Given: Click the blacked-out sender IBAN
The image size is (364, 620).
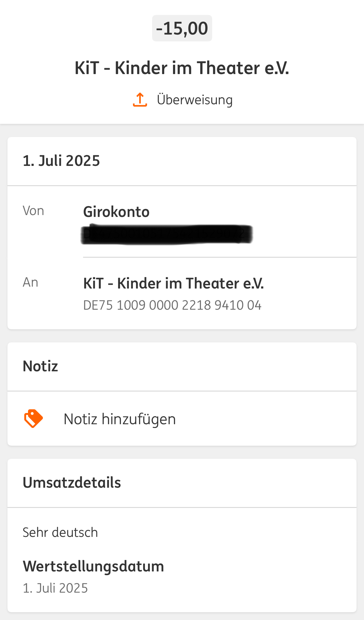Looking at the screenshot, I should coord(167,234).
